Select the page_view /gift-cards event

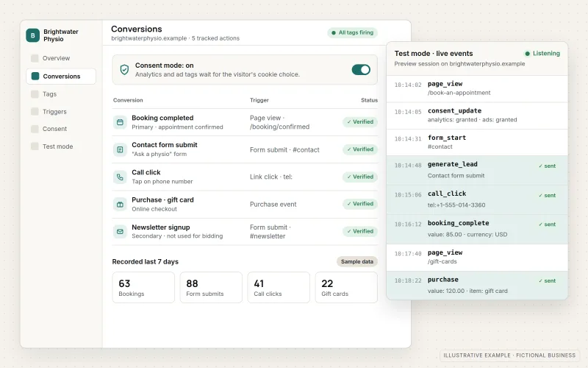tap(477, 257)
